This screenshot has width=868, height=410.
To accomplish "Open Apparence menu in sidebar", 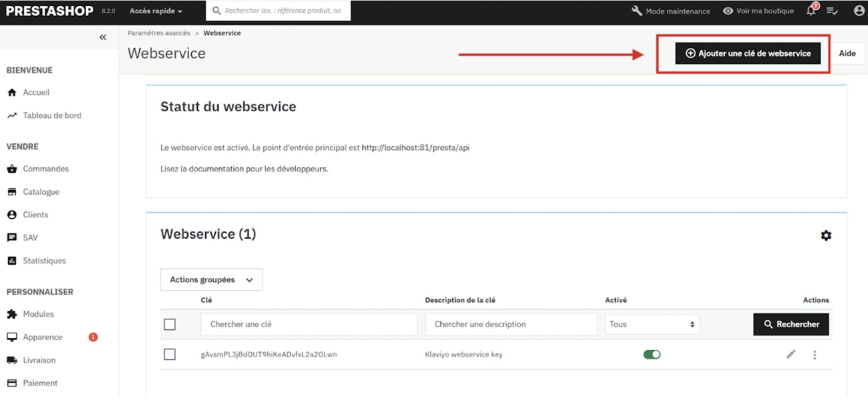I will point(43,337).
